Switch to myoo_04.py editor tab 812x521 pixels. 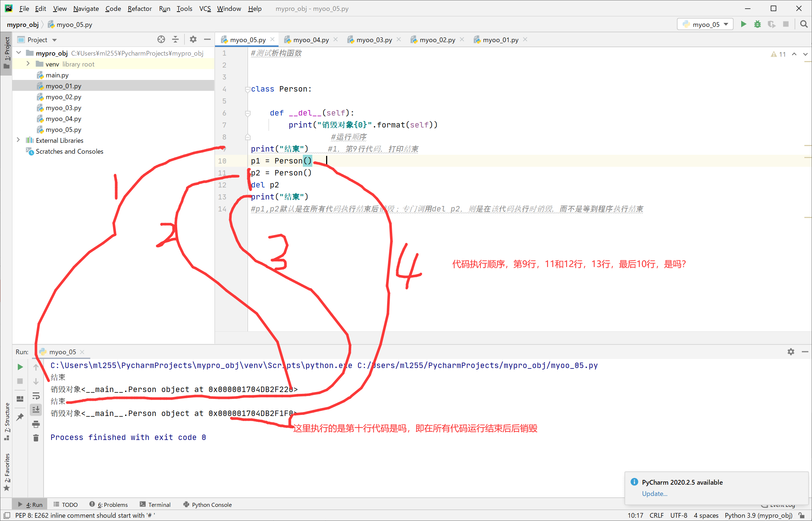coord(311,40)
